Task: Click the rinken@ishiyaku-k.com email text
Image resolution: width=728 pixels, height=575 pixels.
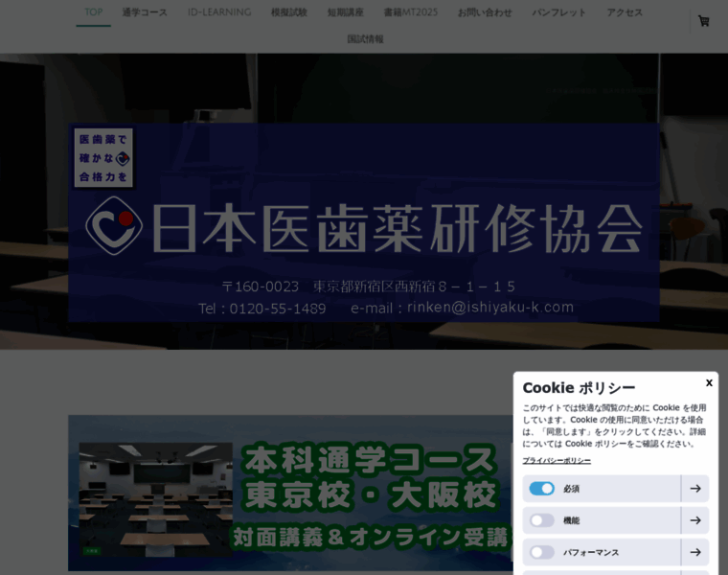Action: coord(490,308)
